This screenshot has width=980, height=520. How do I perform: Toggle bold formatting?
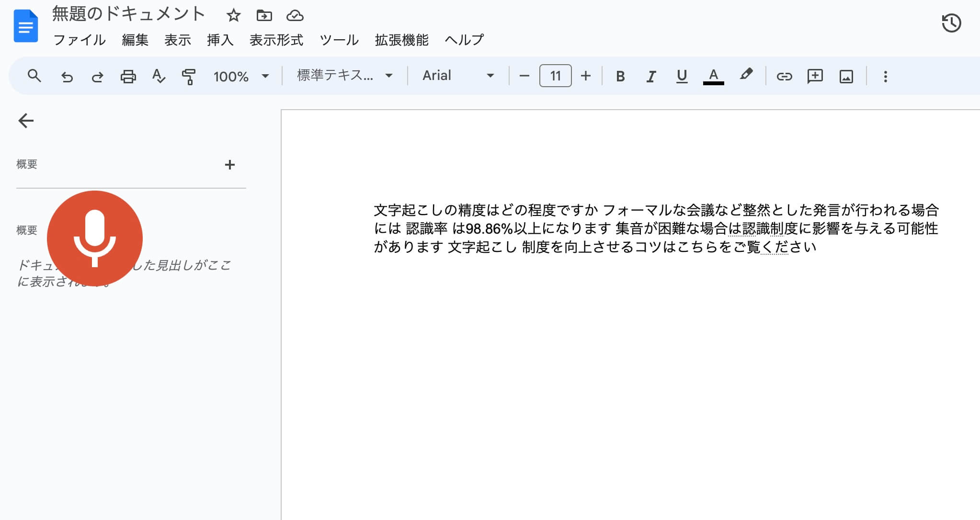[x=620, y=76]
